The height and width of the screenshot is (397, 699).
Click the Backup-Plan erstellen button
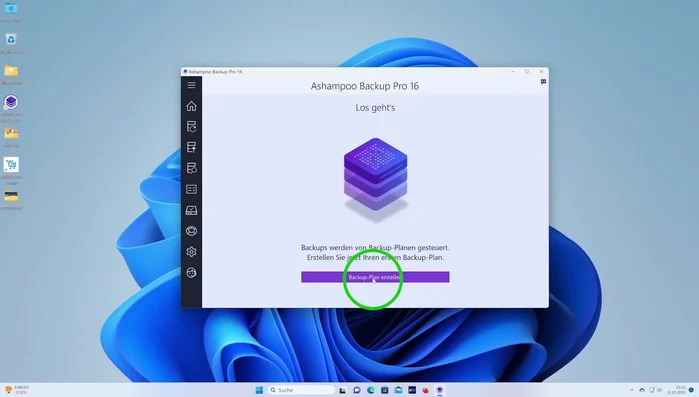tap(375, 277)
